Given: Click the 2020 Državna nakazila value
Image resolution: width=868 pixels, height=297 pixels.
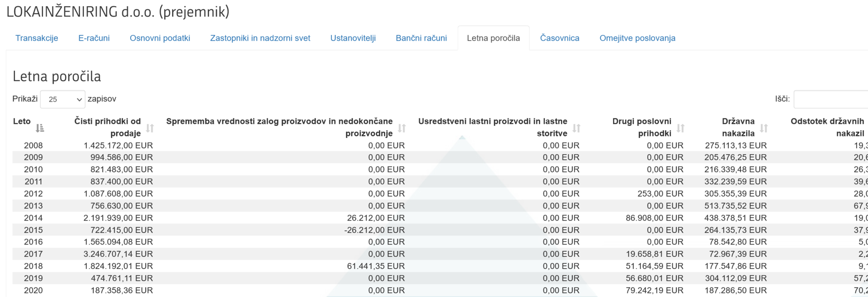Looking at the screenshot, I should 736,290.
